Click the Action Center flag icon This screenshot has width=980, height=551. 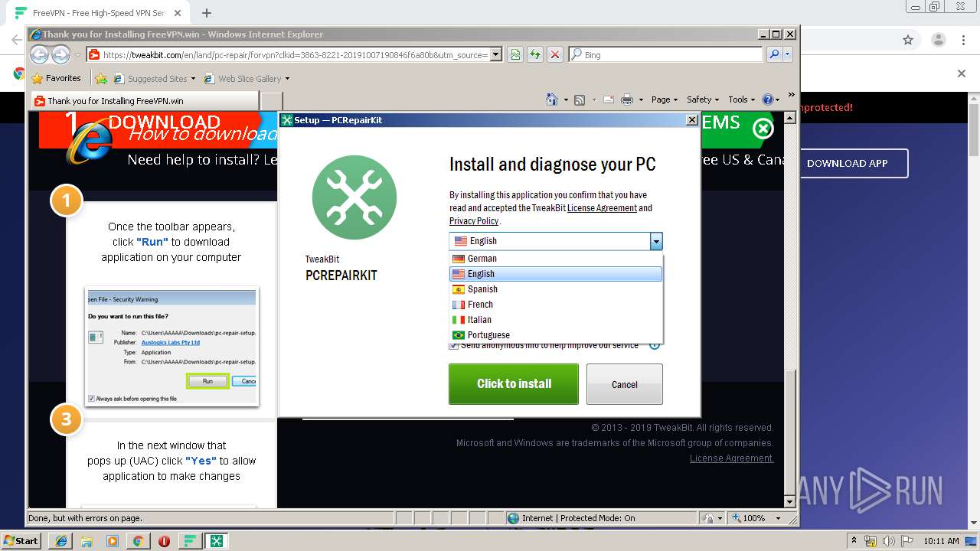[906, 541]
